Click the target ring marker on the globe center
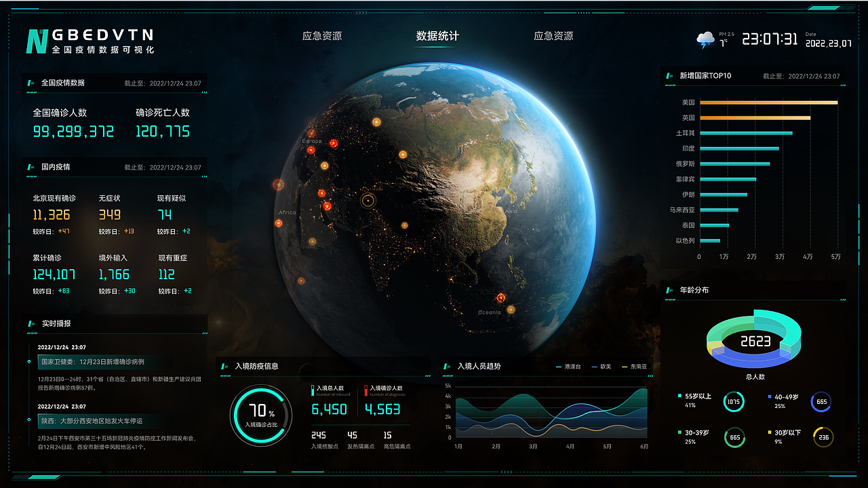The width and height of the screenshot is (868, 488). (368, 200)
